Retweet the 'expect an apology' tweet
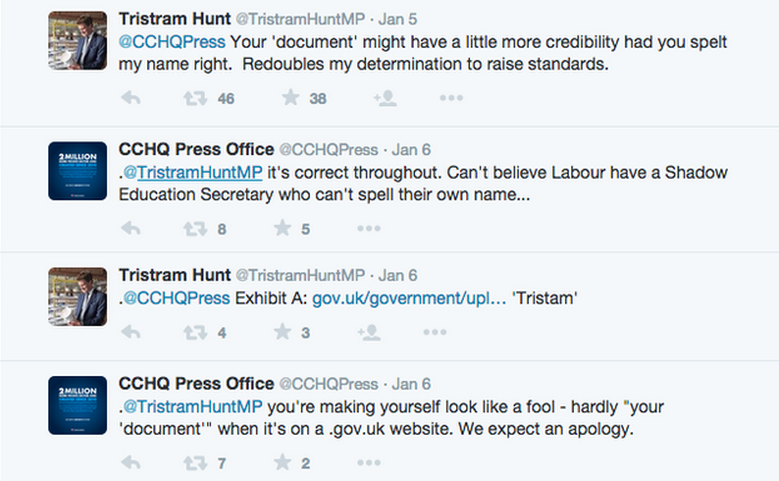The image size is (779, 481). (195, 463)
